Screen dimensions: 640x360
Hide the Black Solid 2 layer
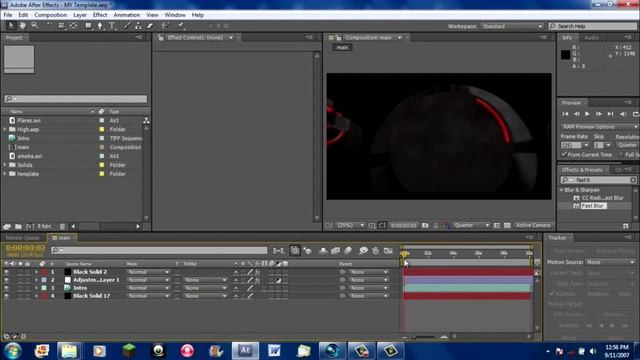click(6, 272)
